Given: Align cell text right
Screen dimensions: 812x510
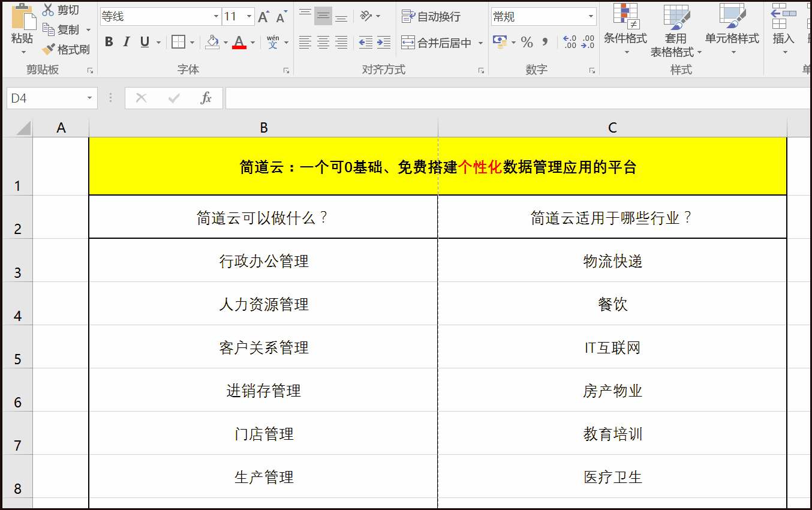Looking at the screenshot, I should (341, 42).
